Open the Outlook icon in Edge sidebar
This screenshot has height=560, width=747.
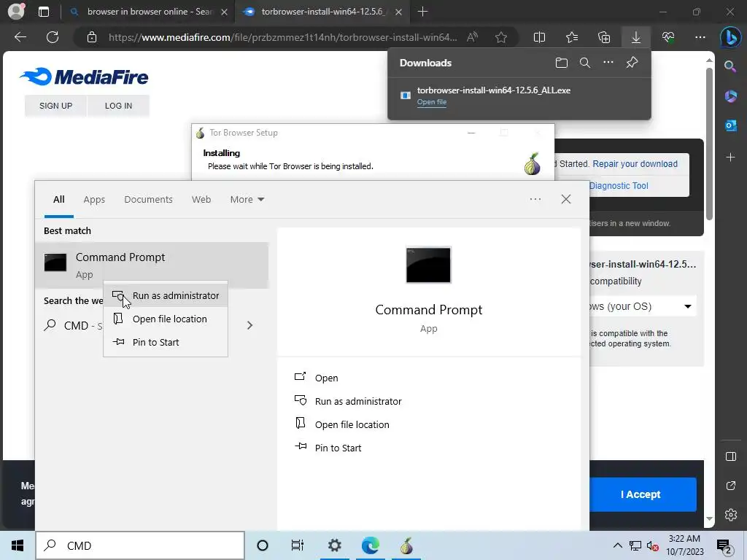[730, 125]
